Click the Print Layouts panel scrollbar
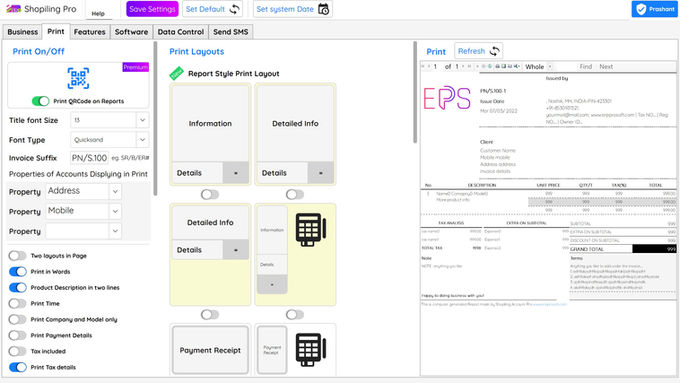Image resolution: width=680 pixels, height=383 pixels. 415,92
